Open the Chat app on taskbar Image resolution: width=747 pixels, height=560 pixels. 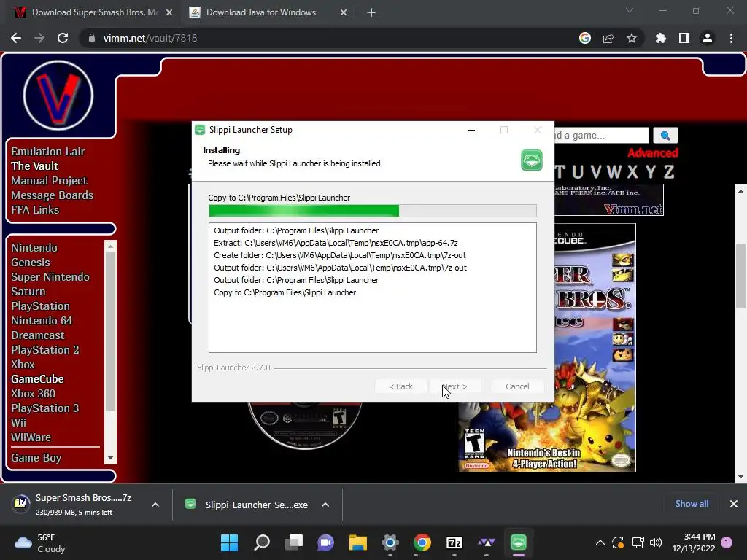(x=326, y=542)
